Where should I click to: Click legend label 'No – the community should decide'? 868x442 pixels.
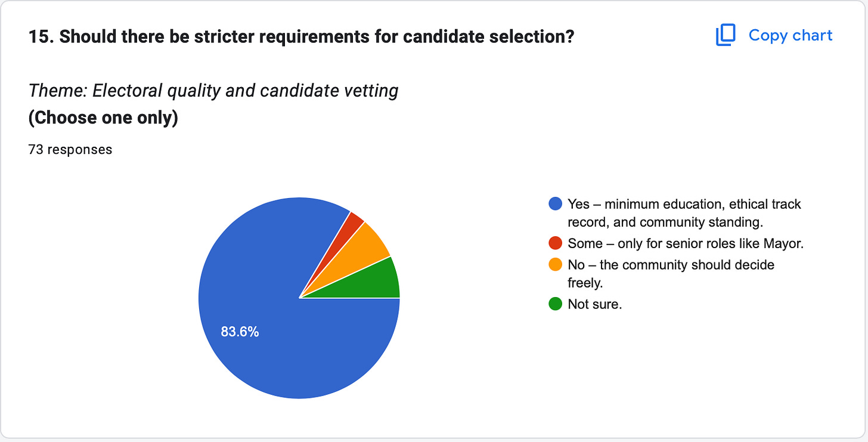pyautogui.click(x=671, y=264)
